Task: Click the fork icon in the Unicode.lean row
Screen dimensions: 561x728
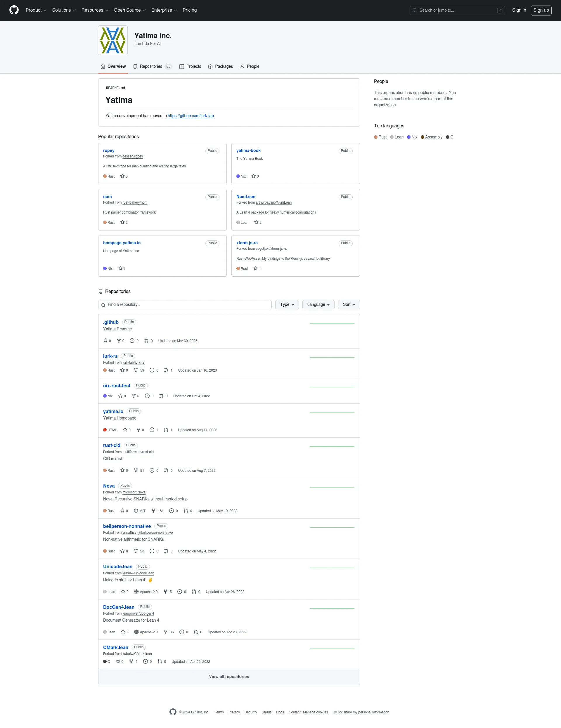Action: pyautogui.click(x=165, y=592)
